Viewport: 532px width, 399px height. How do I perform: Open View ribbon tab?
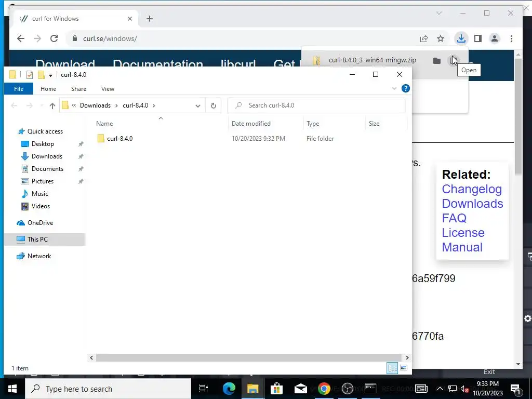[x=108, y=89]
